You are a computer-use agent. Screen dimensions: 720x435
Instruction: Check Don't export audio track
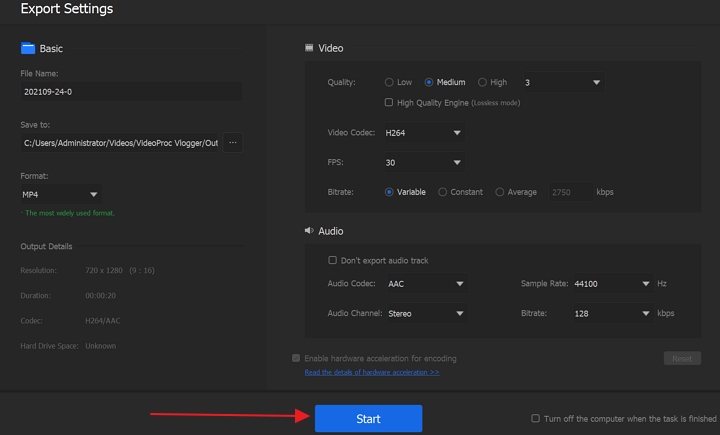coord(333,260)
